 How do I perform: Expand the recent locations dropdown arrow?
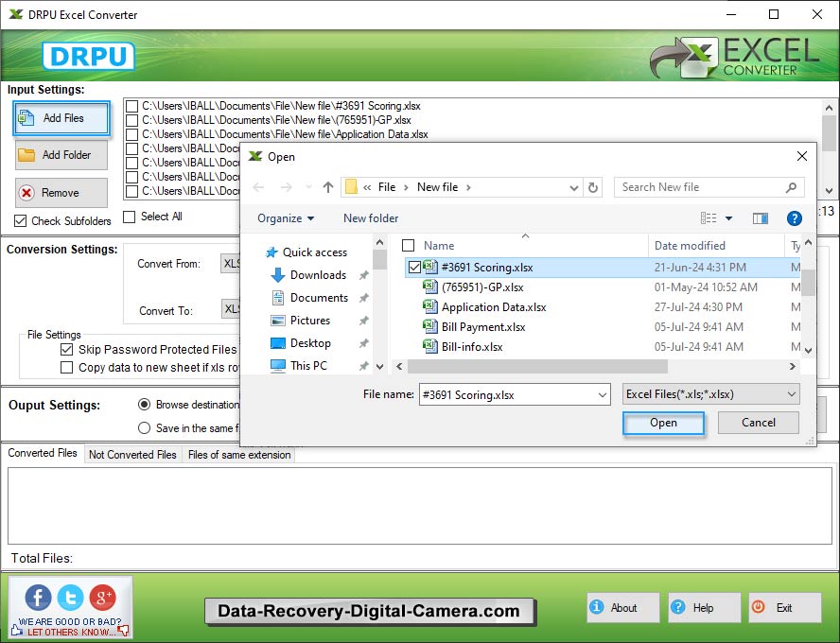coord(308,187)
